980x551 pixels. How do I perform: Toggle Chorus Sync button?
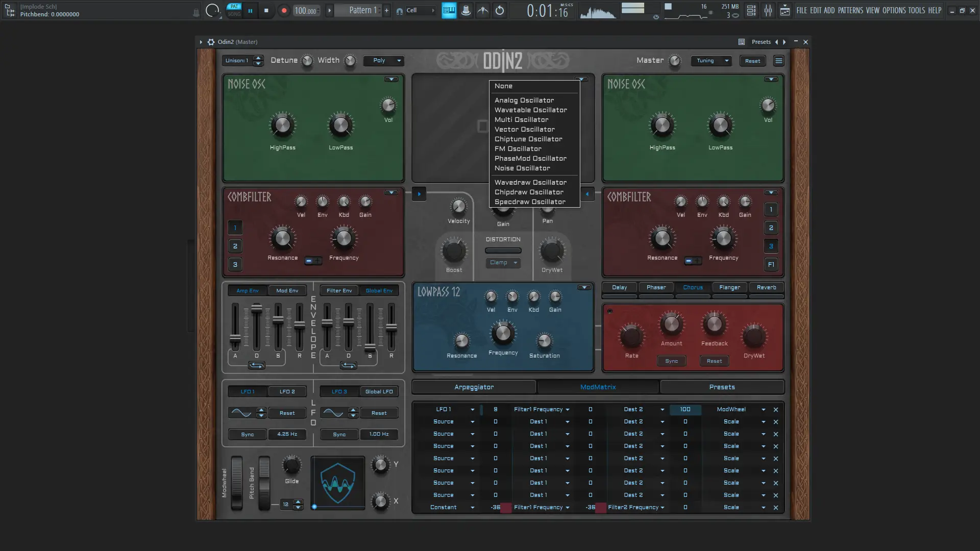click(x=671, y=361)
